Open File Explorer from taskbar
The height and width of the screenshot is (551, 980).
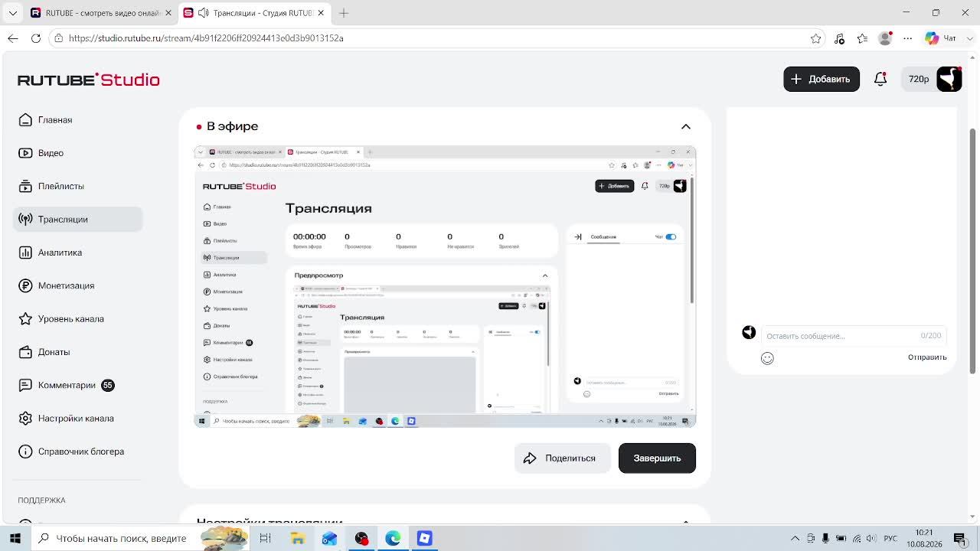point(297,538)
